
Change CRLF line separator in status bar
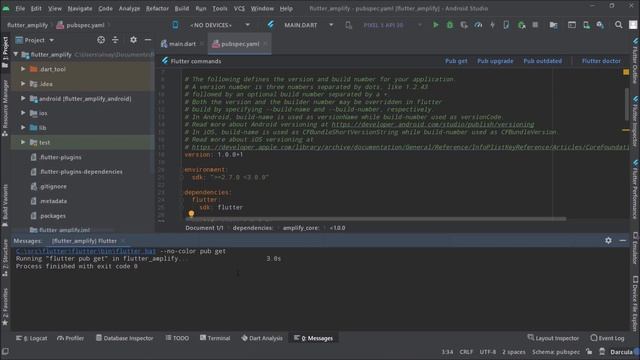pos(466,351)
